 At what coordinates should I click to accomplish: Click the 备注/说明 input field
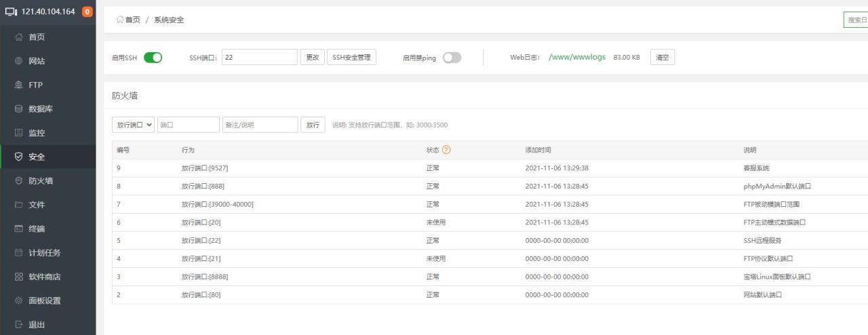pos(260,125)
